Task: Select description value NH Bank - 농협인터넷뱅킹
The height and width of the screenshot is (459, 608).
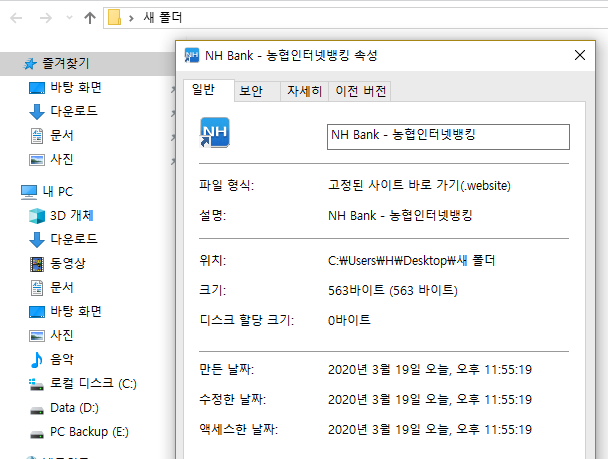Action: click(400, 216)
